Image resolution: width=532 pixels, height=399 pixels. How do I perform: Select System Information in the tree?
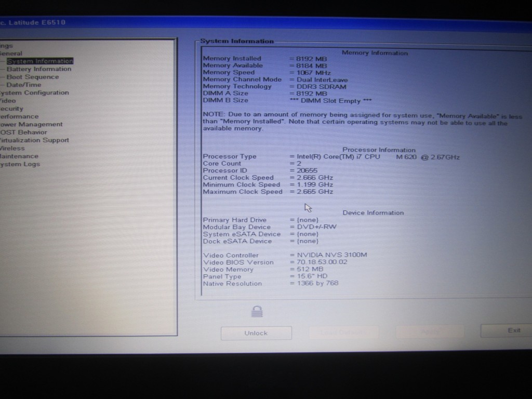(x=39, y=61)
